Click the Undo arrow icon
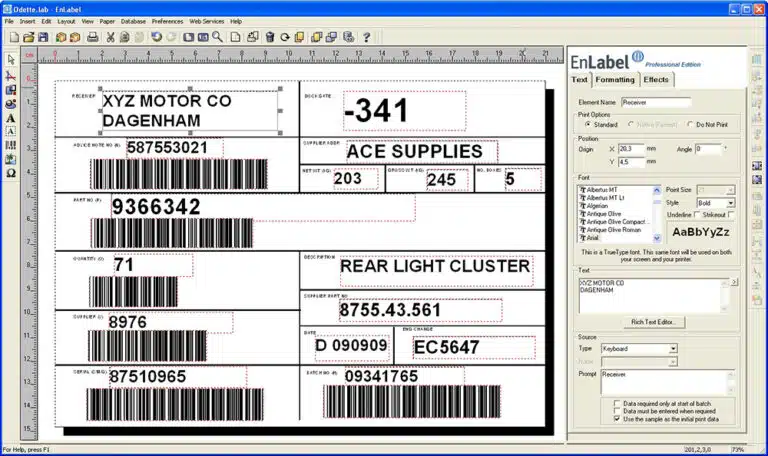The image size is (768, 456). [157, 37]
